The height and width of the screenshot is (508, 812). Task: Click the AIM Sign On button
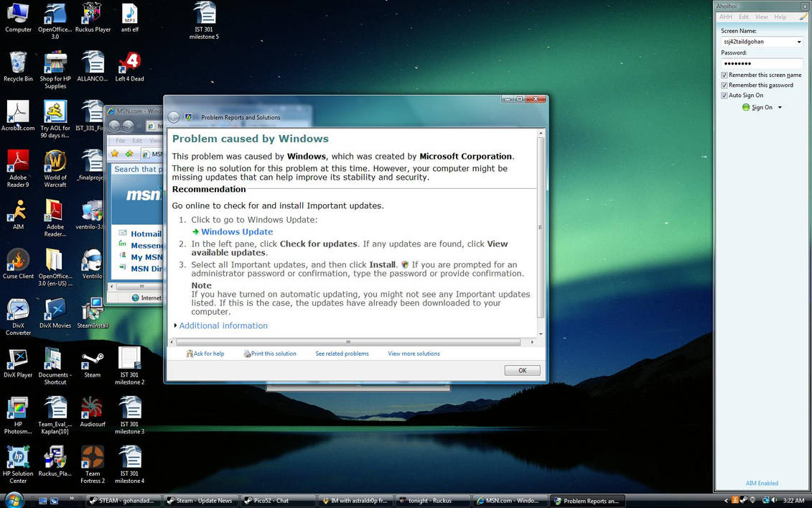coord(757,107)
